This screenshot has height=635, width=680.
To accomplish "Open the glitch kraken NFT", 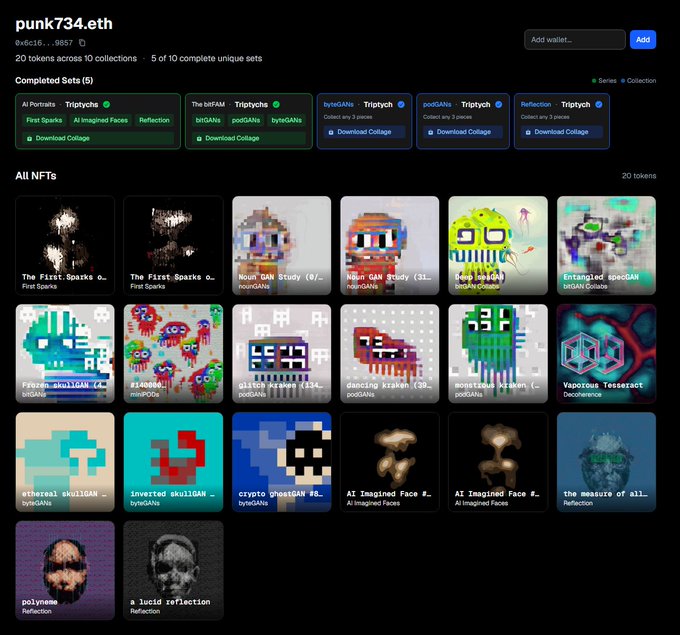I will (281, 354).
